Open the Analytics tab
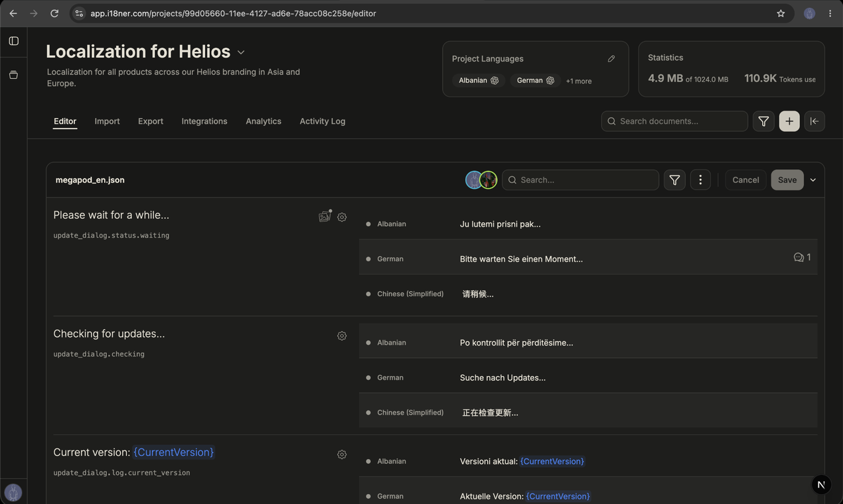 264,121
